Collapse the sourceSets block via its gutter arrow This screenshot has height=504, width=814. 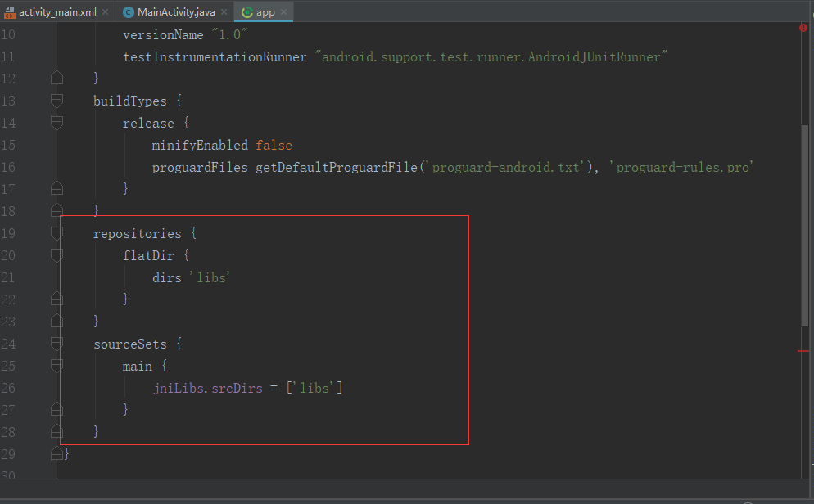tap(57, 344)
